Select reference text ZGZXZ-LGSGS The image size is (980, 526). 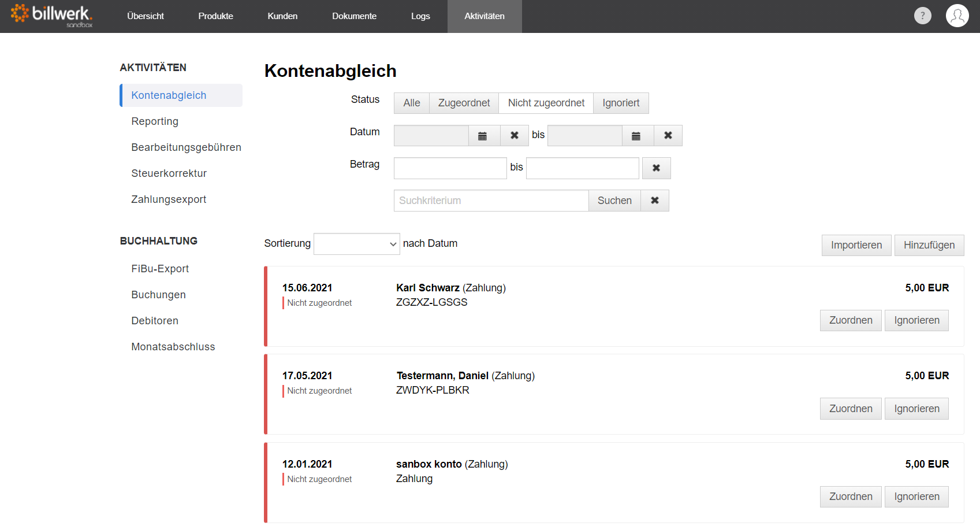click(431, 302)
